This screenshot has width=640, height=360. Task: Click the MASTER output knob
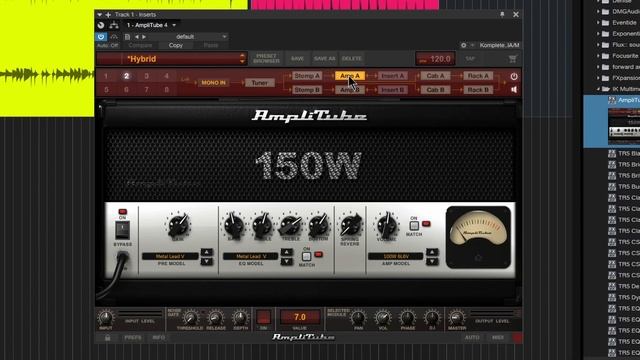456,317
